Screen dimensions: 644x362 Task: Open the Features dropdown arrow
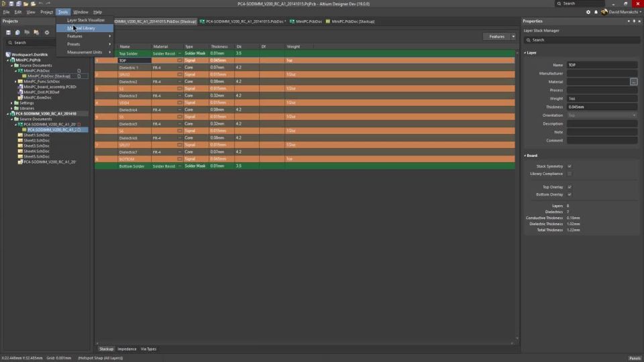coord(513,36)
